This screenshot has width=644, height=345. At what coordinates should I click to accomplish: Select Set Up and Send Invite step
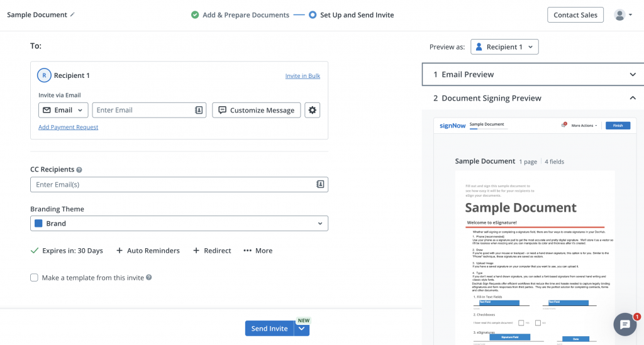pyautogui.click(x=352, y=15)
